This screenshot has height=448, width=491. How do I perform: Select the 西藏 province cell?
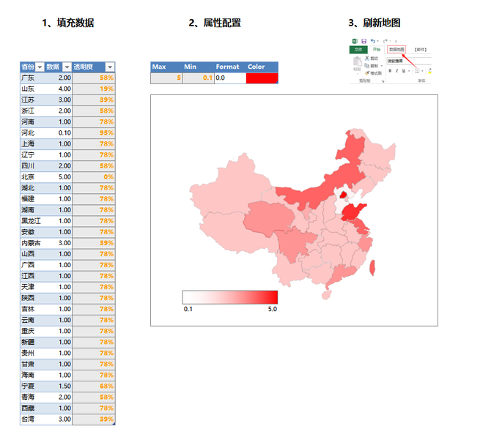32,408
